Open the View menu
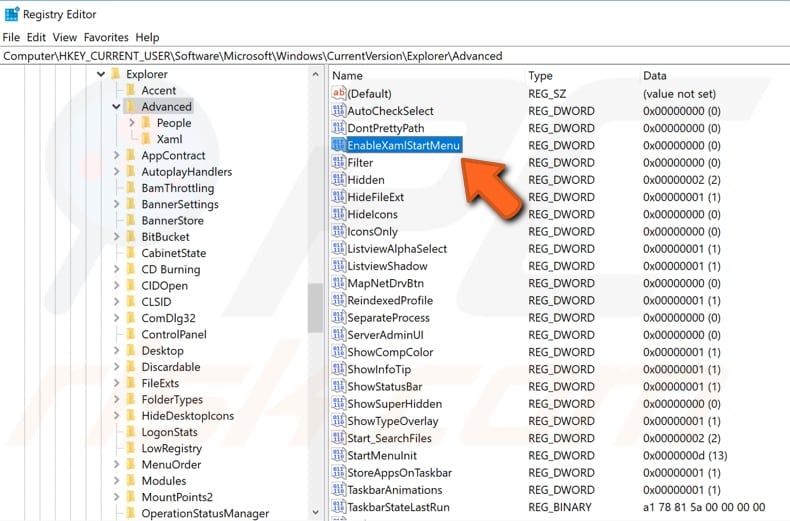Screen dimensions: 790x521 65,37
